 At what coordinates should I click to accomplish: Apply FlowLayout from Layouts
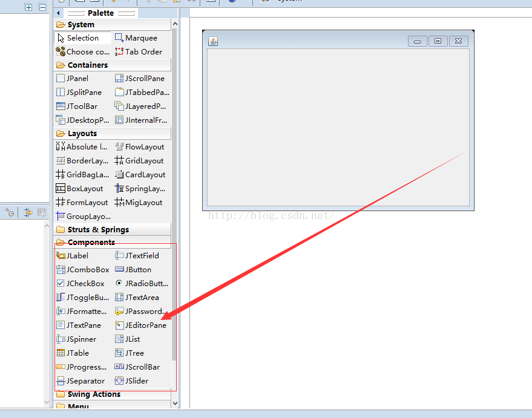tap(139, 147)
